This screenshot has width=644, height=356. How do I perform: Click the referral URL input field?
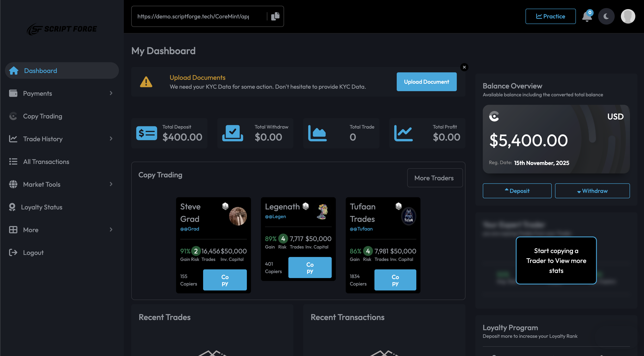(198, 17)
